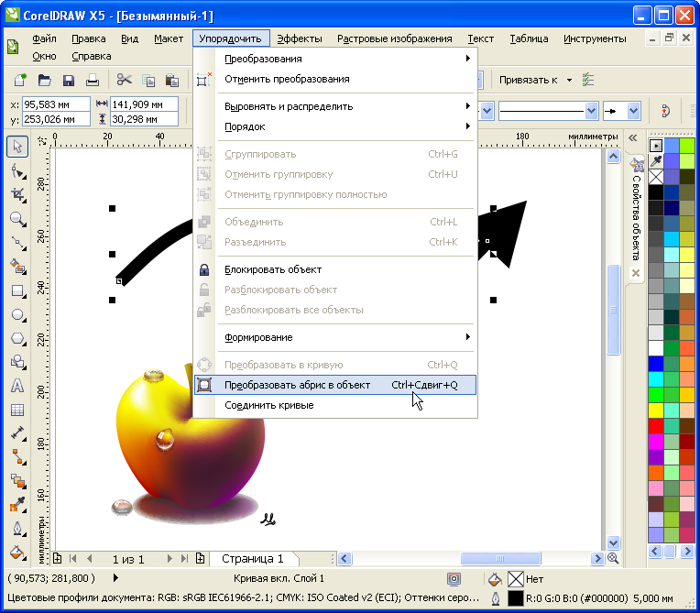Viewport: 700px width, 613px height.
Task: Click the snapping options icon beside Привязать к
Action: (588, 80)
